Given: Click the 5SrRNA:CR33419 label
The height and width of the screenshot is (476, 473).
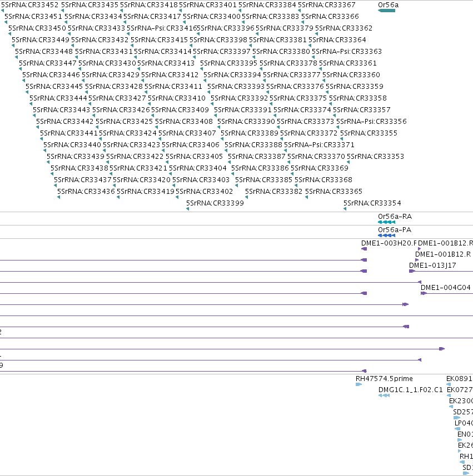Looking at the screenshot, I should point(146,192).
